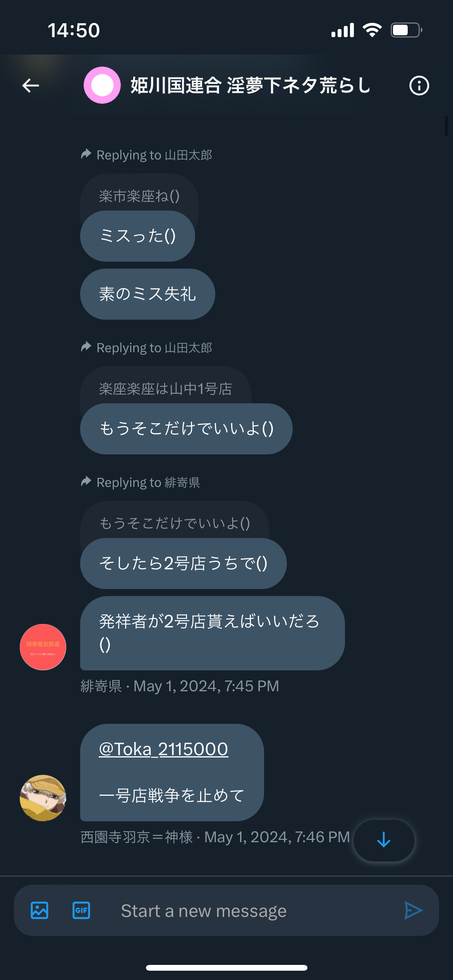Viewport: 453px width, 980px height.
Task: Open the GIF picker icon
Action: [x=81, y=910]
